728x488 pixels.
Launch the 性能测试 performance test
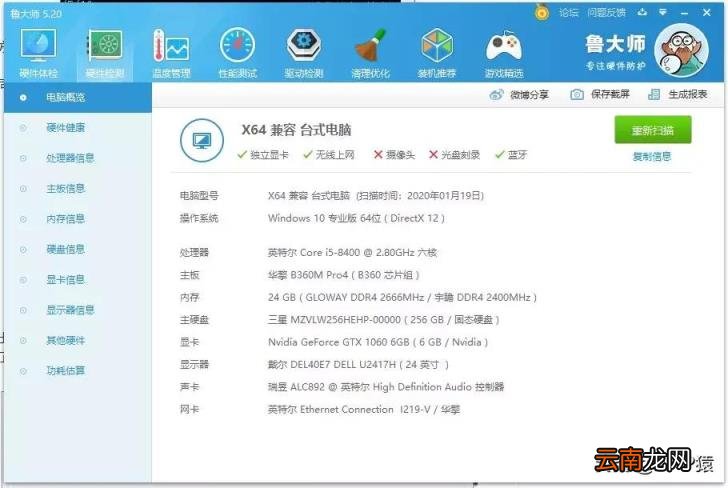coord(238,52)
